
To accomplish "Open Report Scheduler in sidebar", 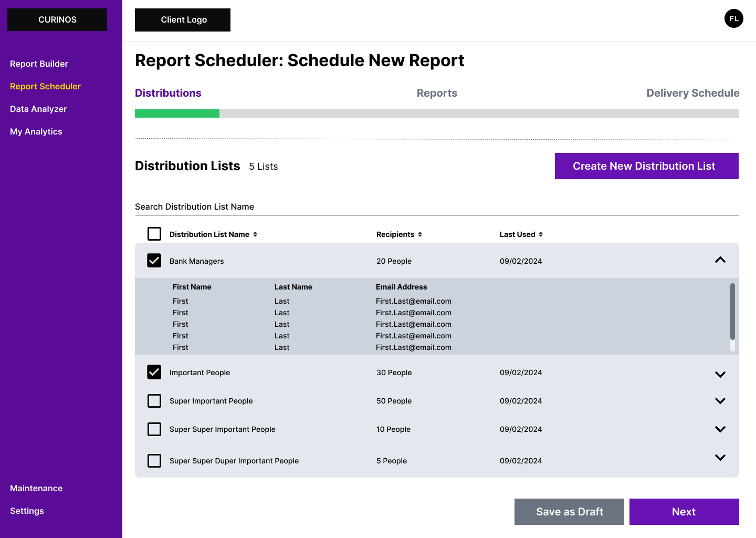I will pos(45,86).
